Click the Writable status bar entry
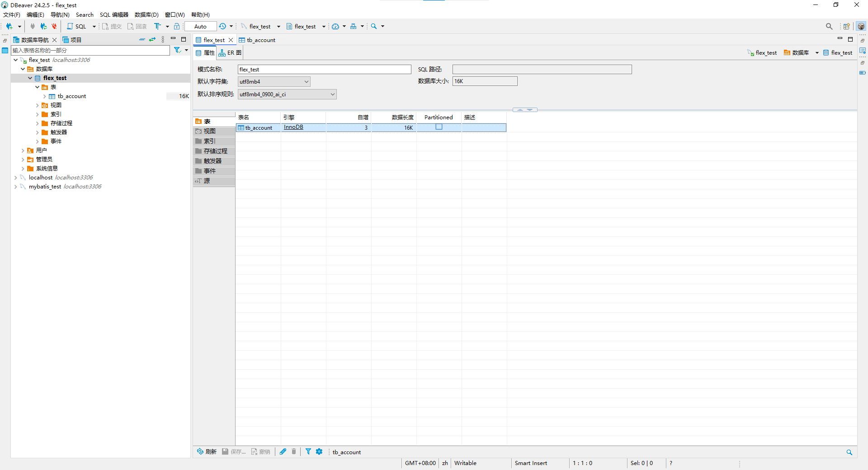This screenshot has height=470, width=868. (x=465, y=463)
